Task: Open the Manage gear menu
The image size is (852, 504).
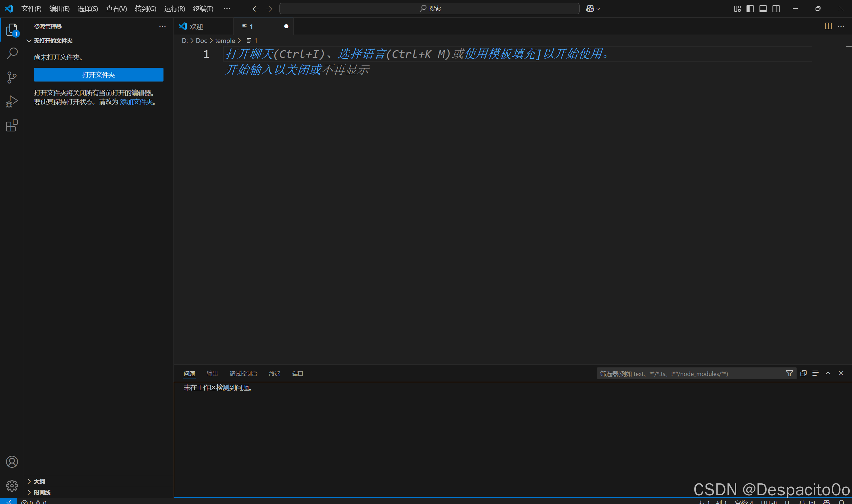Action: click(12, 486)
